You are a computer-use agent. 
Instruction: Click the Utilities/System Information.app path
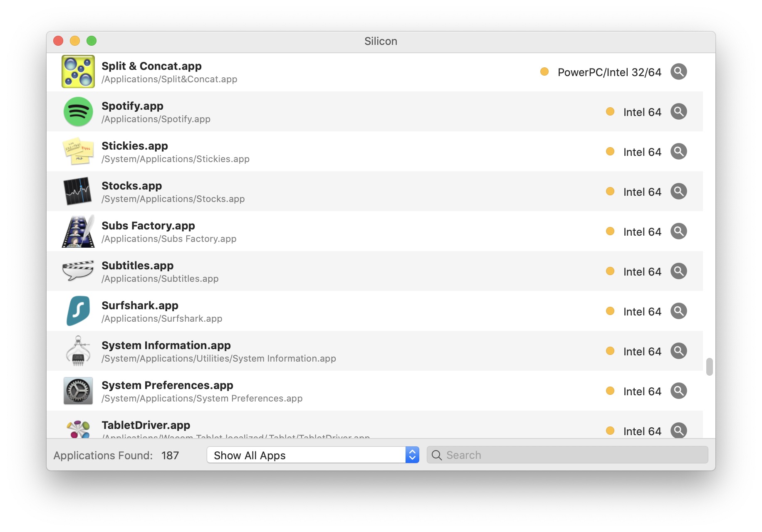(219, 359)
